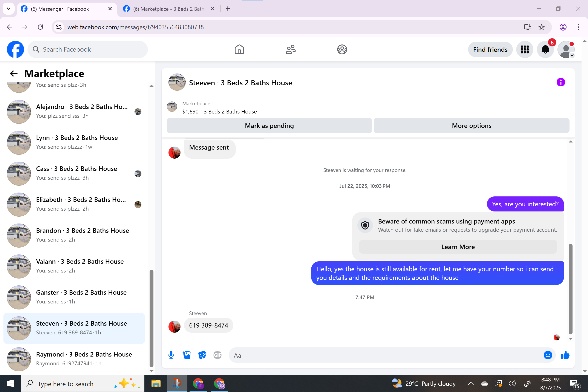Click the Facebook logo icon

point(15,49)
